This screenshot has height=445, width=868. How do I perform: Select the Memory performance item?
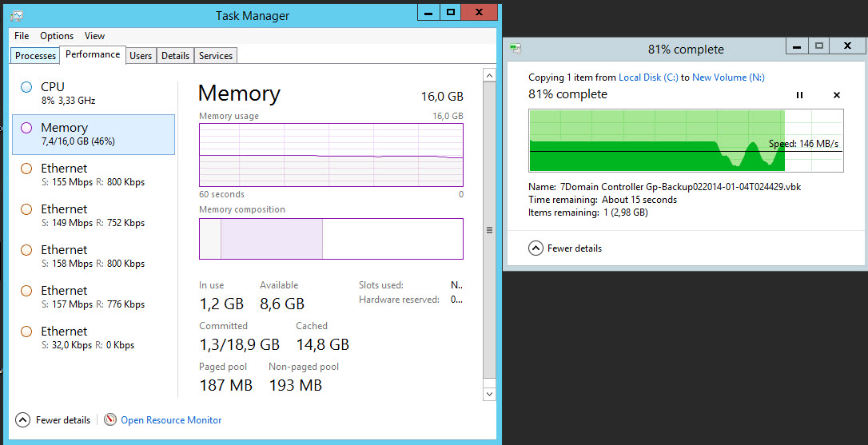tap(94, 134)
